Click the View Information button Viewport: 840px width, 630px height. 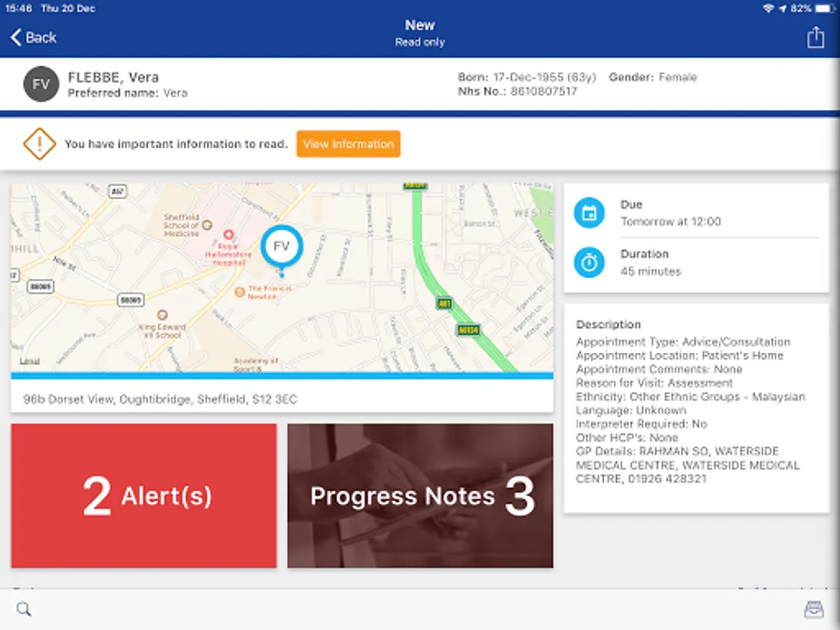coord(349,143)
